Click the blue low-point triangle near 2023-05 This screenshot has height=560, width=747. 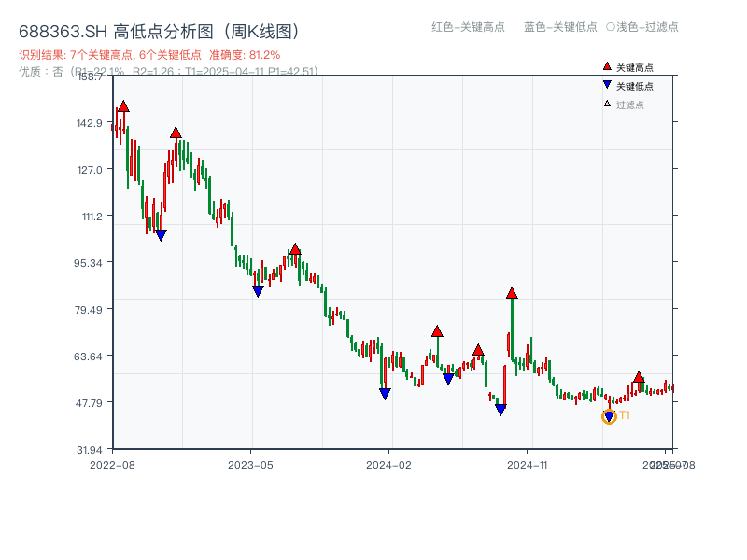[x=259, y=291]
